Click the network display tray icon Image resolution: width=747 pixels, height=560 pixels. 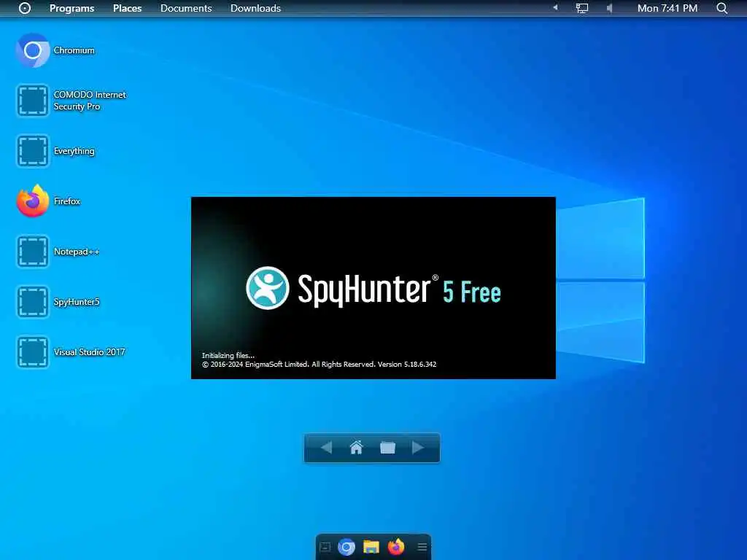click(x=581, y=8)
